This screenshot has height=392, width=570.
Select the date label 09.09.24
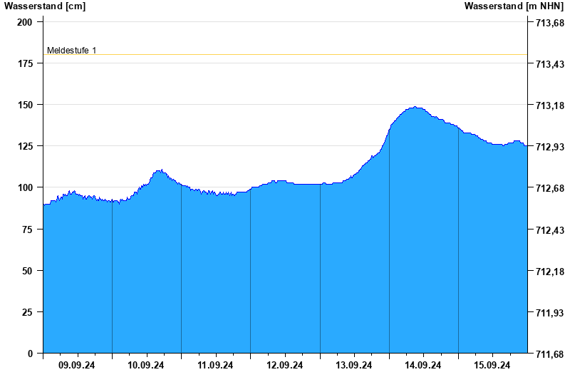77,365
